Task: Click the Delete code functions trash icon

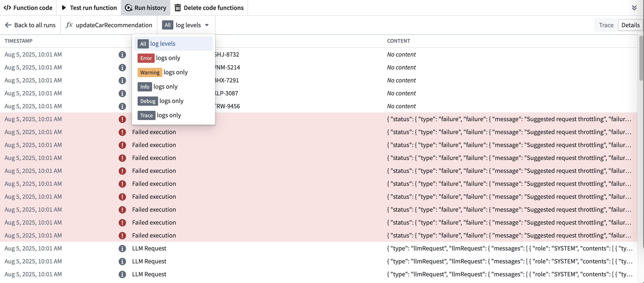Action: (x=178, y=8)
